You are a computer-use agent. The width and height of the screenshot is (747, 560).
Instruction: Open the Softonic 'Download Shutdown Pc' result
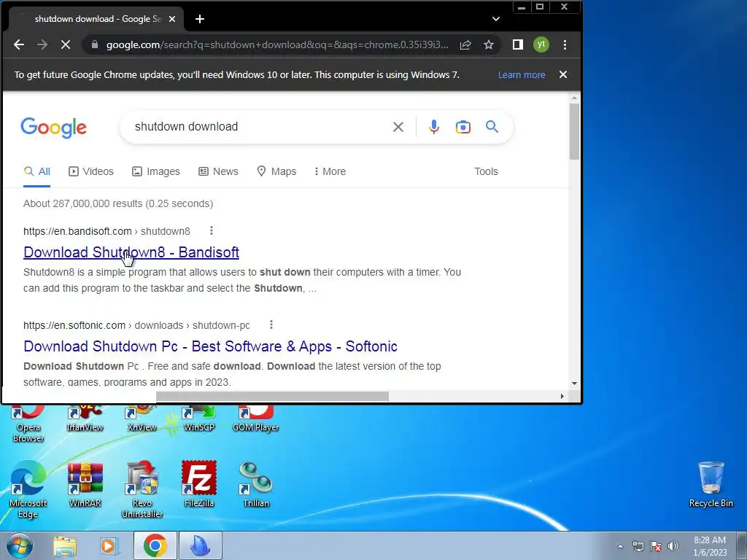pyautogui.click(x=211, y=346)
